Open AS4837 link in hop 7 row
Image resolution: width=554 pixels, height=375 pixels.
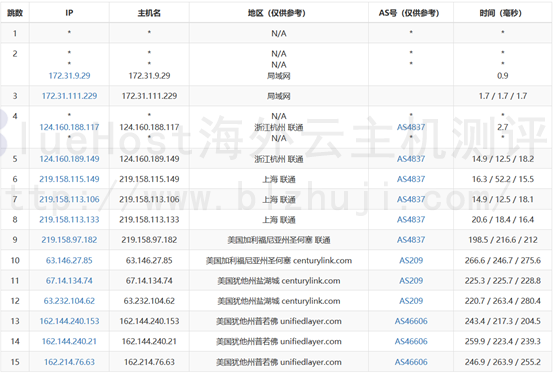(411, 199)
